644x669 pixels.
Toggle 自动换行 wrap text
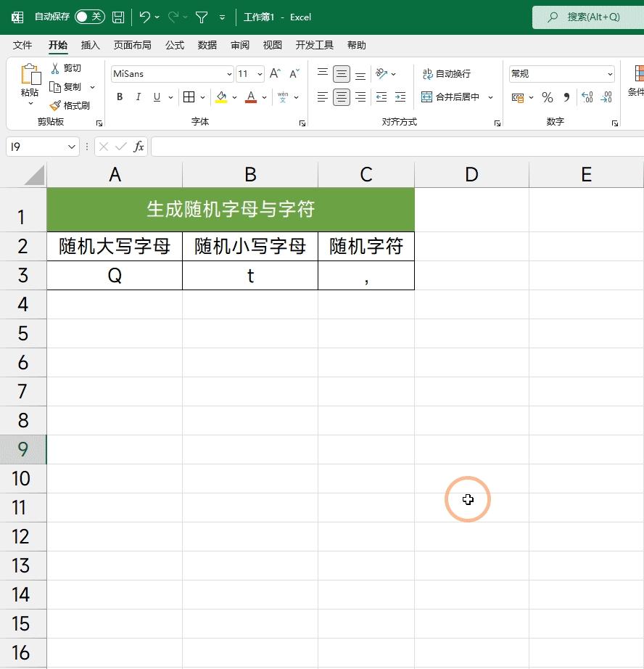pyautogui.click(x=446, y=73)
